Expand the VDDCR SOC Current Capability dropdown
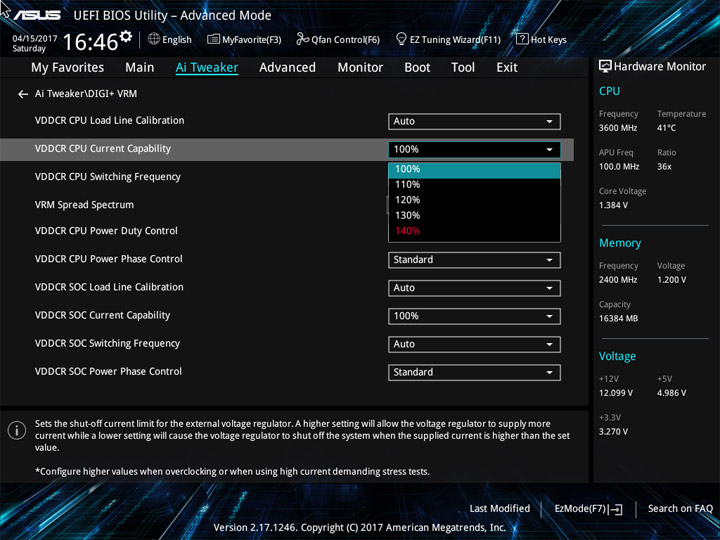Viewport: 720px width, 540px height. (x=474, y=316)
